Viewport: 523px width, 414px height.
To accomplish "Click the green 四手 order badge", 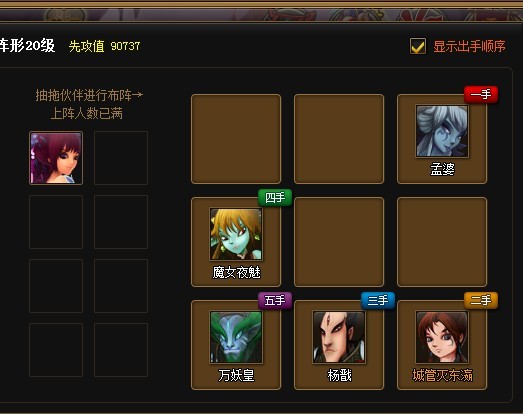I will (x=275, y=198).
